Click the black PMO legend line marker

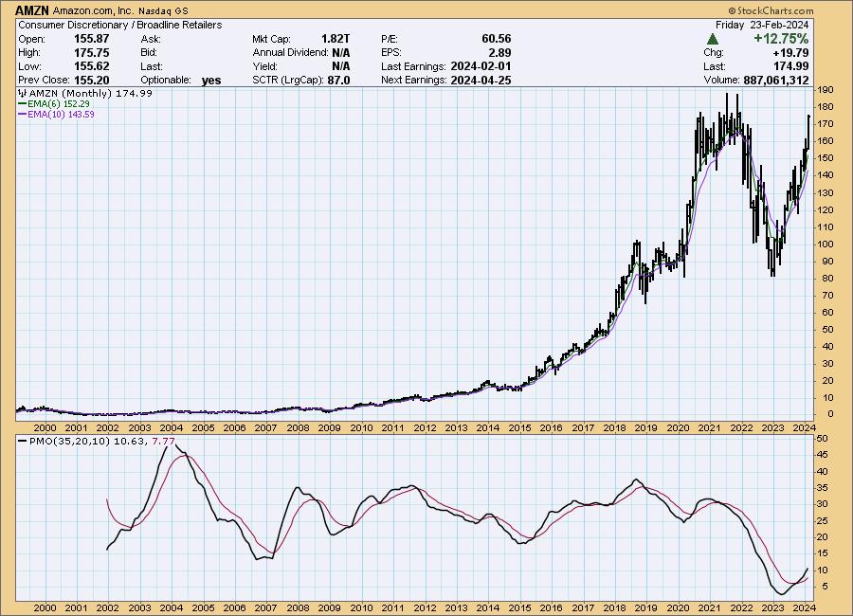23,441
